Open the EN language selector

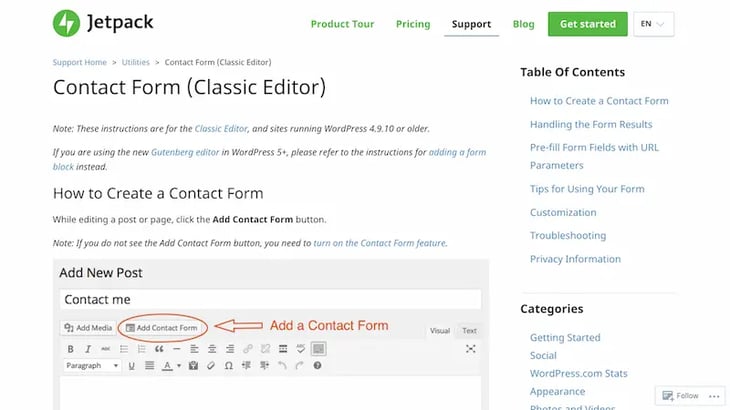(654, 24)
